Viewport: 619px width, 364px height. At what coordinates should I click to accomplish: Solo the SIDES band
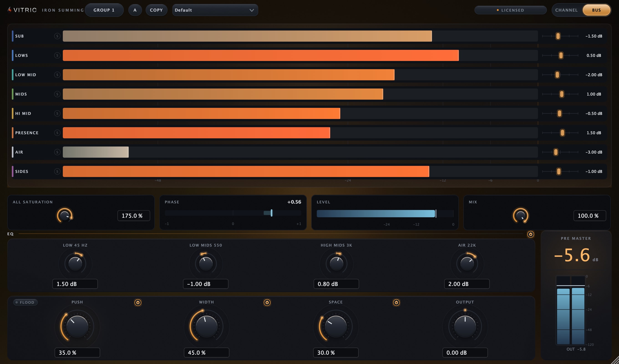57,172
